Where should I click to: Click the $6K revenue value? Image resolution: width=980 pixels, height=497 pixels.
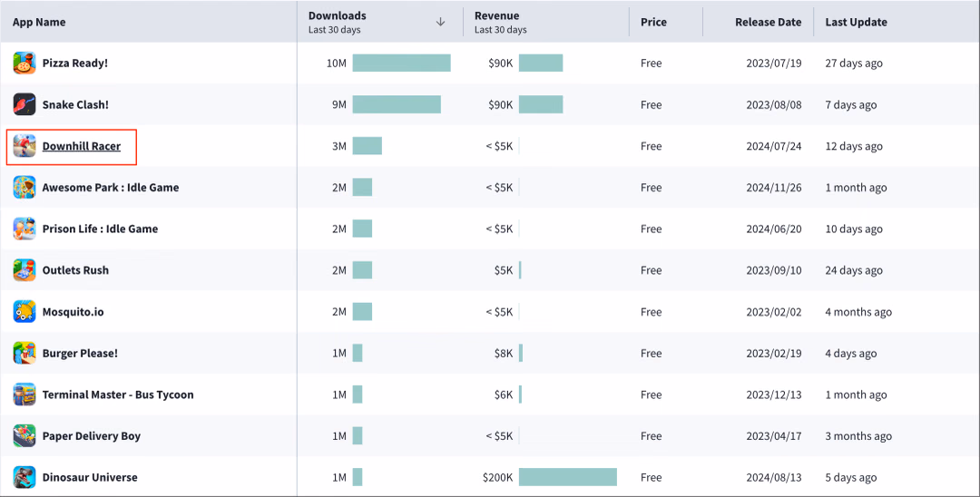pyautogui.click(x=504, y=395)
